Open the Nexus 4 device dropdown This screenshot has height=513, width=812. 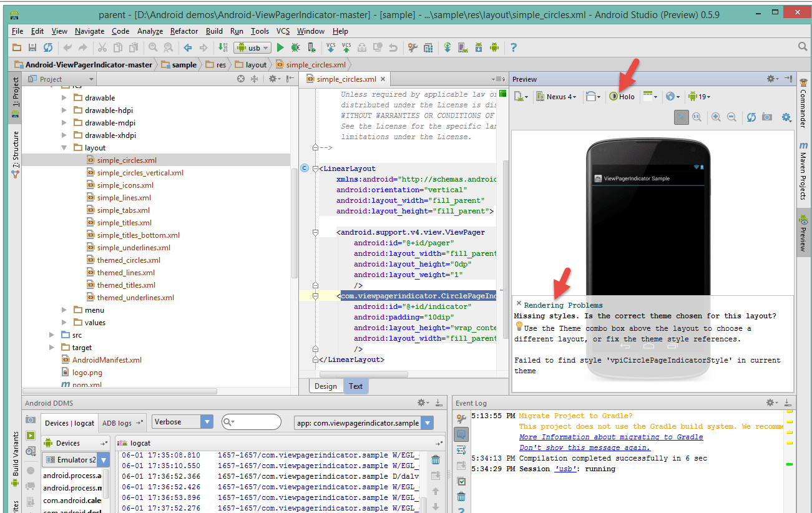coord(556,97)
